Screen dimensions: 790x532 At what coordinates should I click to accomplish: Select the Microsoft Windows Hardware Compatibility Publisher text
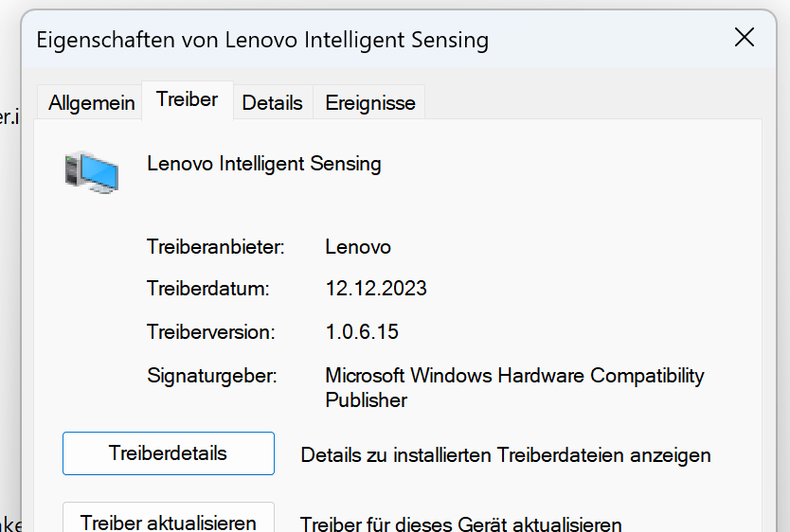click(514, 387)
